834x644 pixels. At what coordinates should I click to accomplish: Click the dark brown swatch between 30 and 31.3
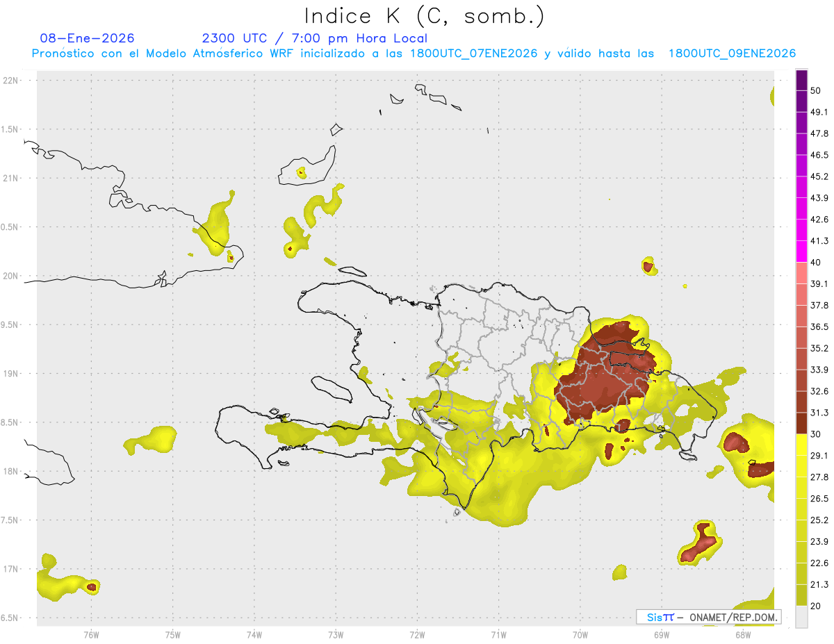(x=802, y=423)
